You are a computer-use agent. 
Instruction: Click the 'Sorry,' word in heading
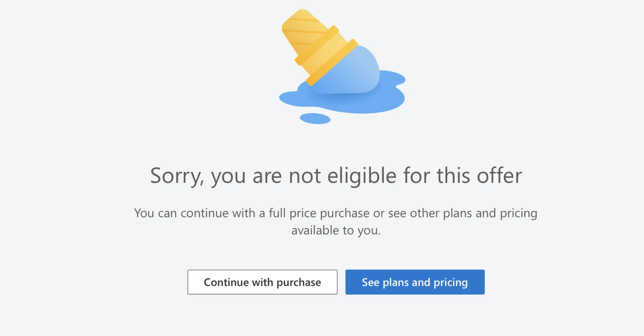(177, 176)
